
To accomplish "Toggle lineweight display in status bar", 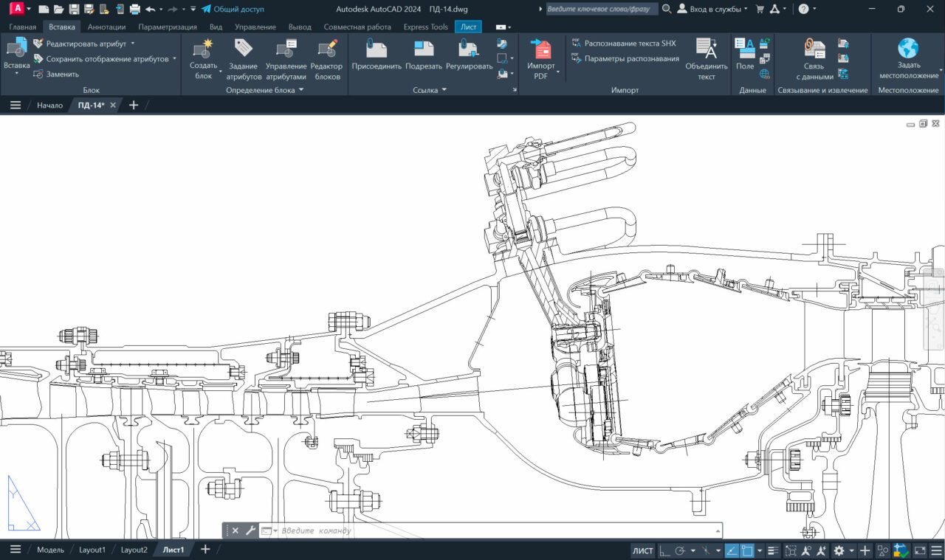I will point(773,550).
